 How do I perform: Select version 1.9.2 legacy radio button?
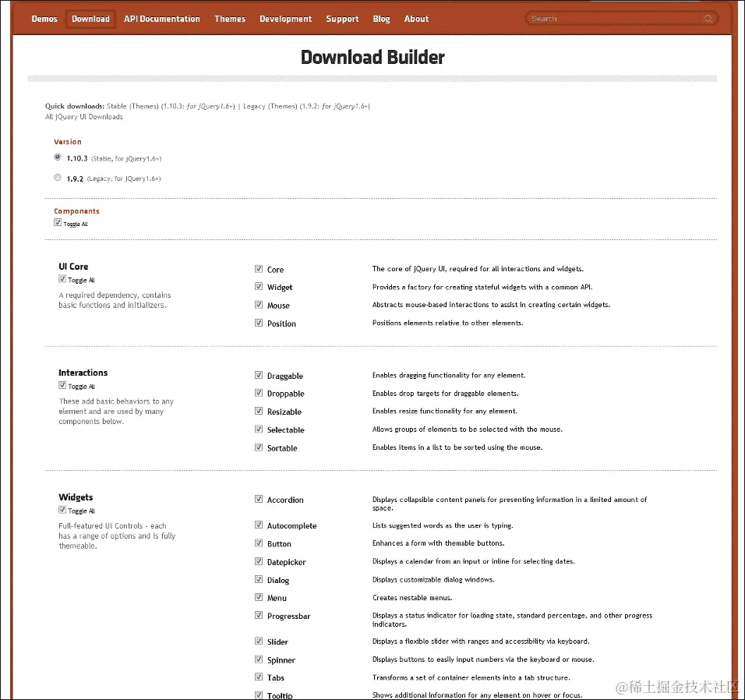tap(58, 178)
